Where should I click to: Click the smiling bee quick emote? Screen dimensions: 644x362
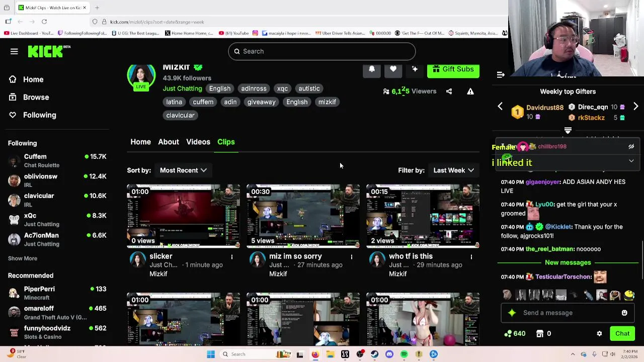(x=629, y=295)
